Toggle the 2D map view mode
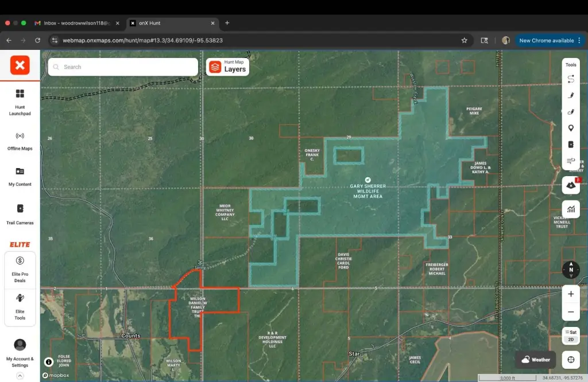Image resolution: width=588 pixels, height=382 pixels. [x=571, y=340]
